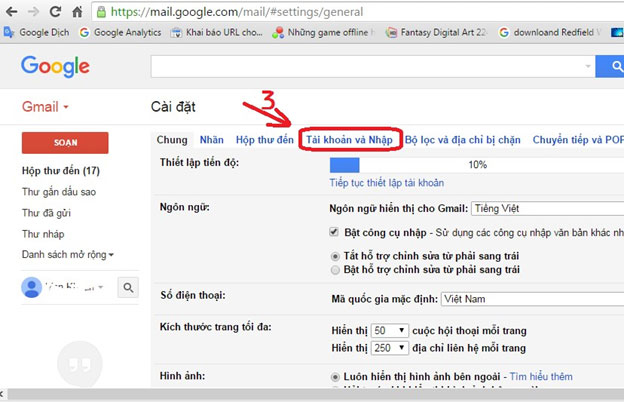Click Tiếp tục thiết lập tài khoản link

pos(387,183)
